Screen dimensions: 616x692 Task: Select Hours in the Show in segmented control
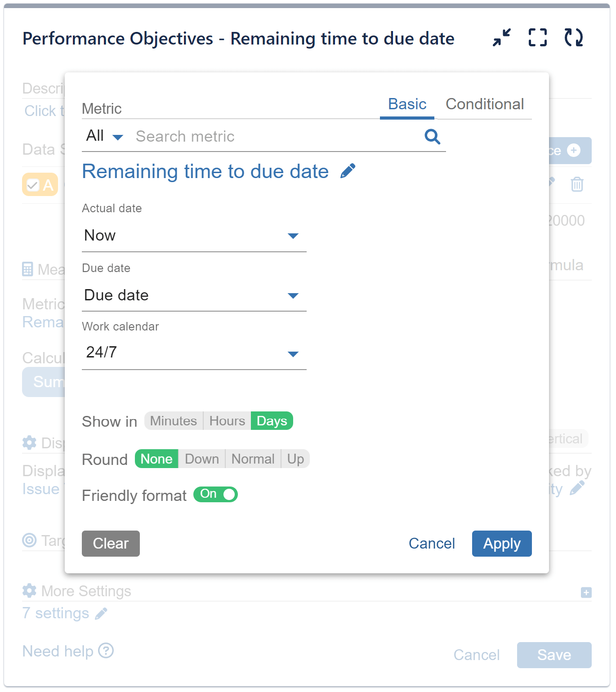point(227,421)
